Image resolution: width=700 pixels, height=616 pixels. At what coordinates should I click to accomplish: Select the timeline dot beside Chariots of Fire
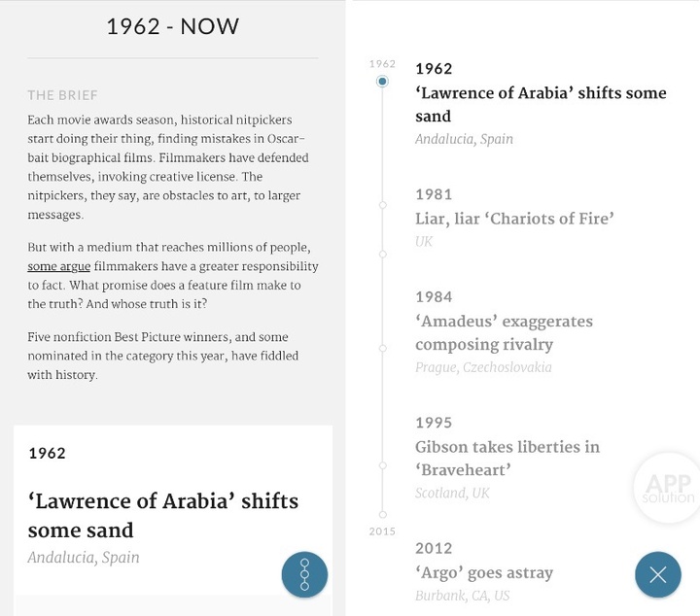point(383,205)
